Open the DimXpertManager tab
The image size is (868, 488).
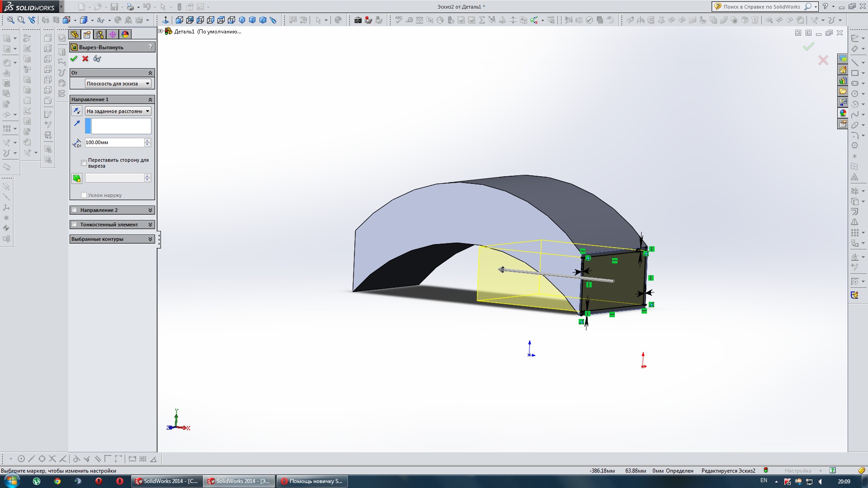point(113,34)
